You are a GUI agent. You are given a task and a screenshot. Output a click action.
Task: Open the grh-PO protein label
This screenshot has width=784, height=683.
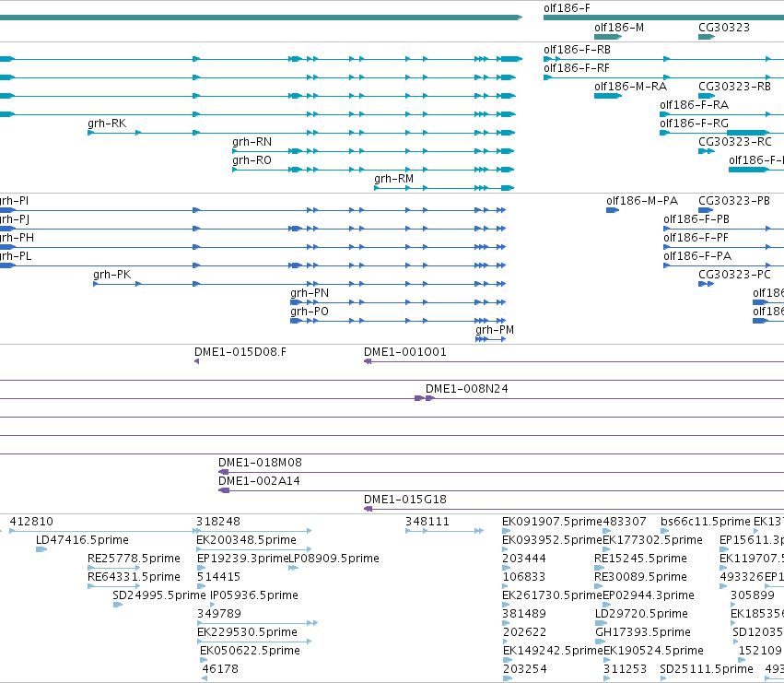(x=310, y=312)
